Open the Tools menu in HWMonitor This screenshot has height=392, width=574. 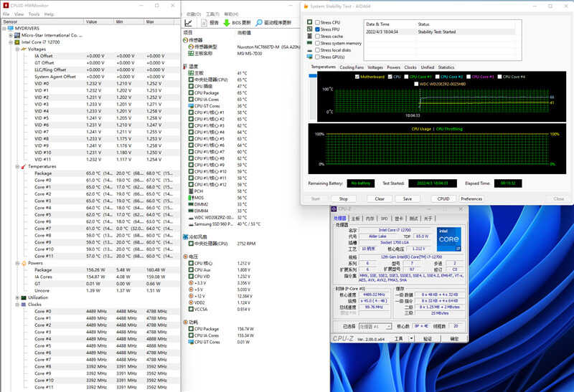tap(34, 14)
